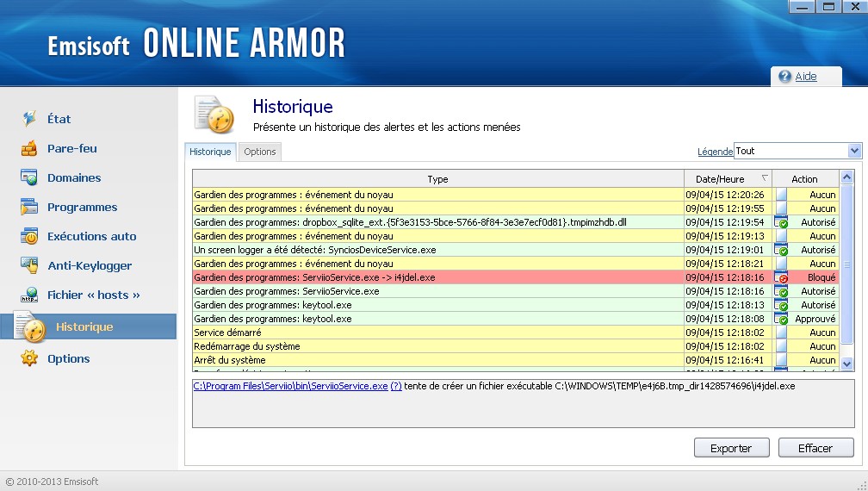Open the sidebar Options section
The height and width of the screenshot is (491, 868).
[x=69, y=358]
